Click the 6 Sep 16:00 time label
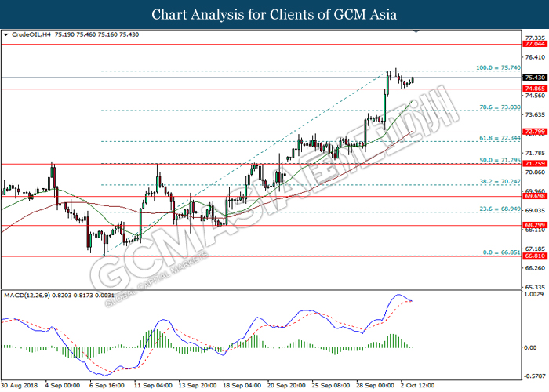Image resolution: width=549 pixels, height=392 pixels. (x=107, y=386)
